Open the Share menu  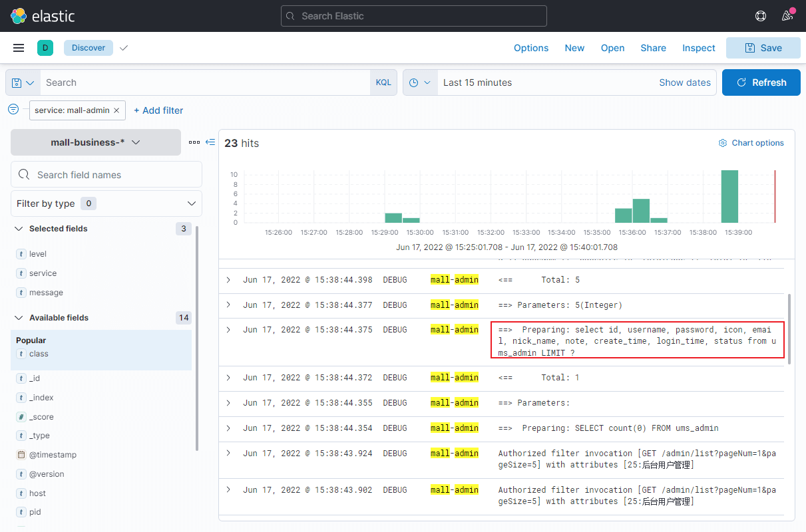pos(653,48)
